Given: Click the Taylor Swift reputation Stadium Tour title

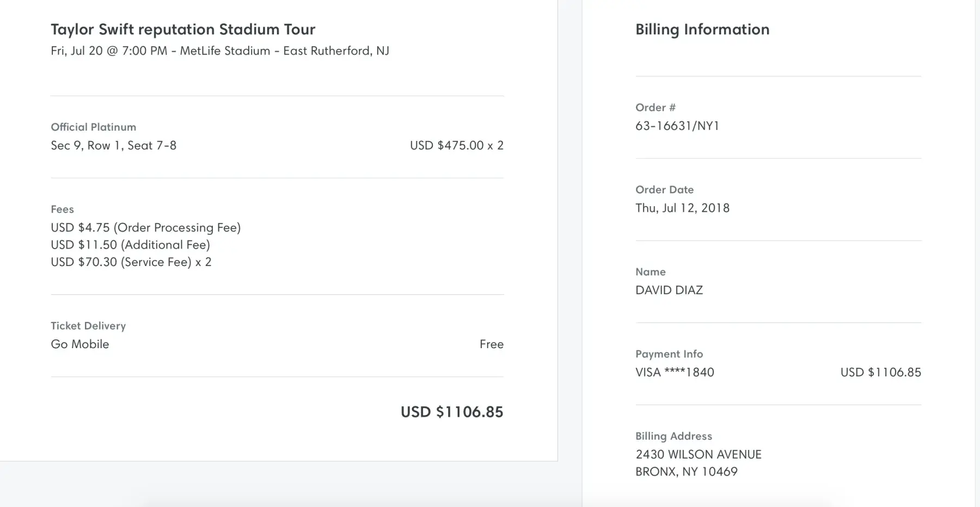Looking at the screenshot, I should 183,29.
